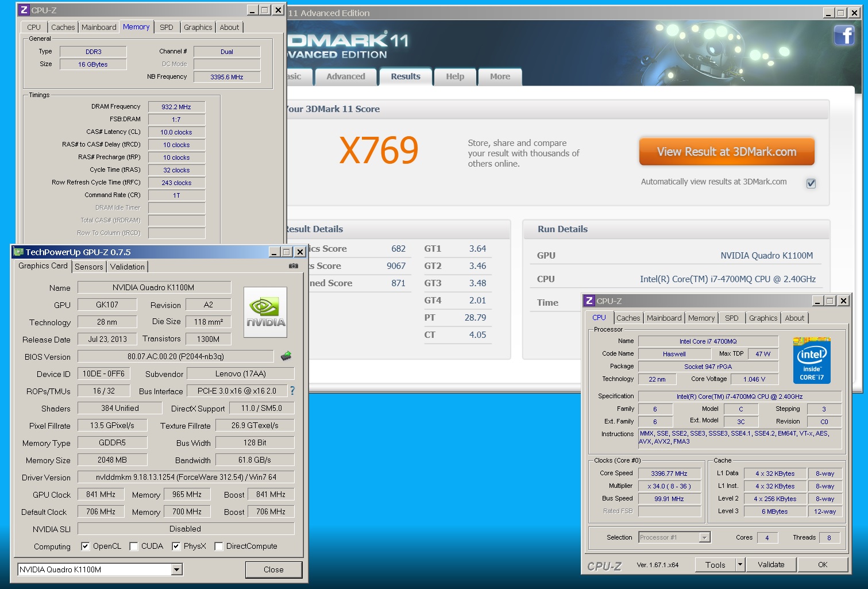Image resolution: width=868 pixels, height=589 pixels.
Task: Open Graphics tab in top CPU-Z window
Action: [x=198, y=27]
